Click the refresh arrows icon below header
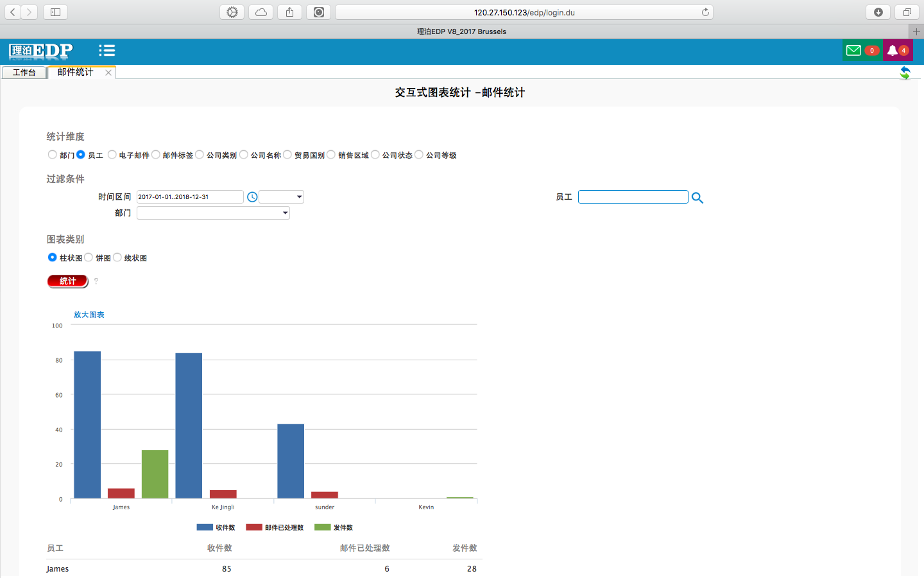This screenshot has height=578, width=924. click(905, 73)
